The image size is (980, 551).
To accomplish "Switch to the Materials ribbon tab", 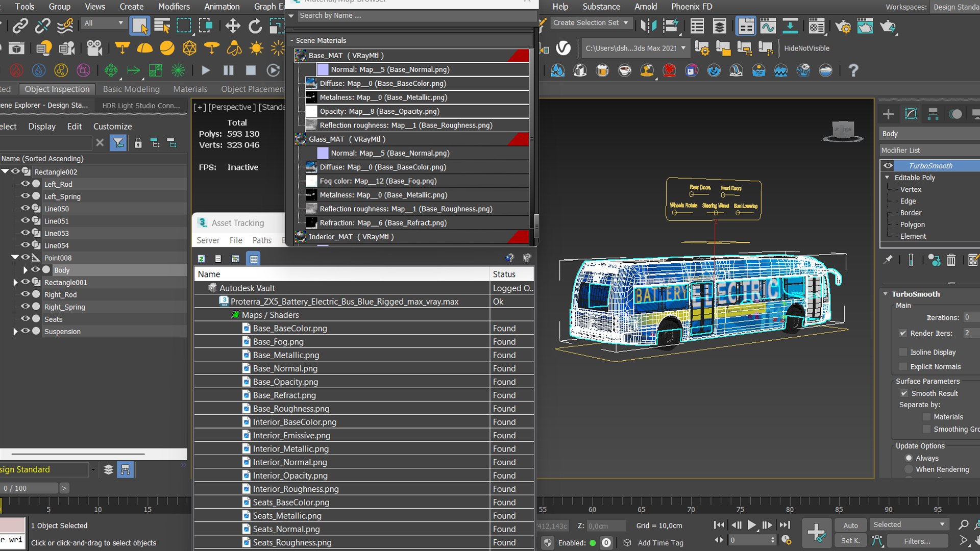I will pos(190,89).
